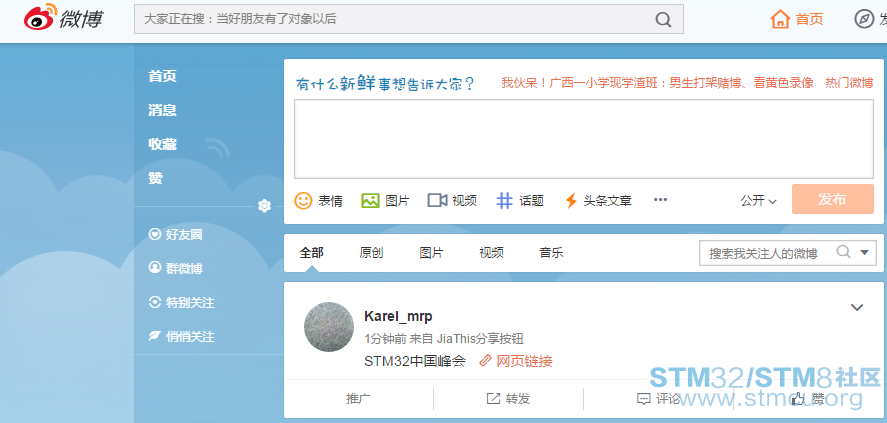Click 推广 under Karel_mrp's post
Screen dimensions: 887x423
(358, 398)
